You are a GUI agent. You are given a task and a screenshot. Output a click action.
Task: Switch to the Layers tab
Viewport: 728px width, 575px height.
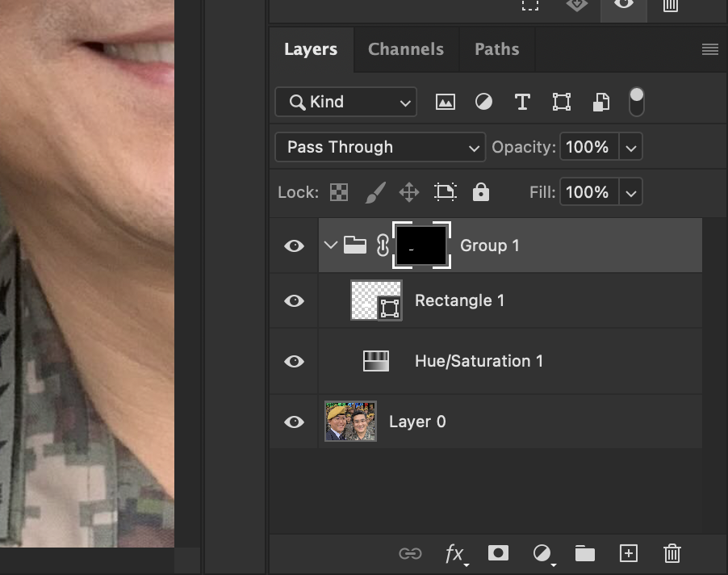311,49
